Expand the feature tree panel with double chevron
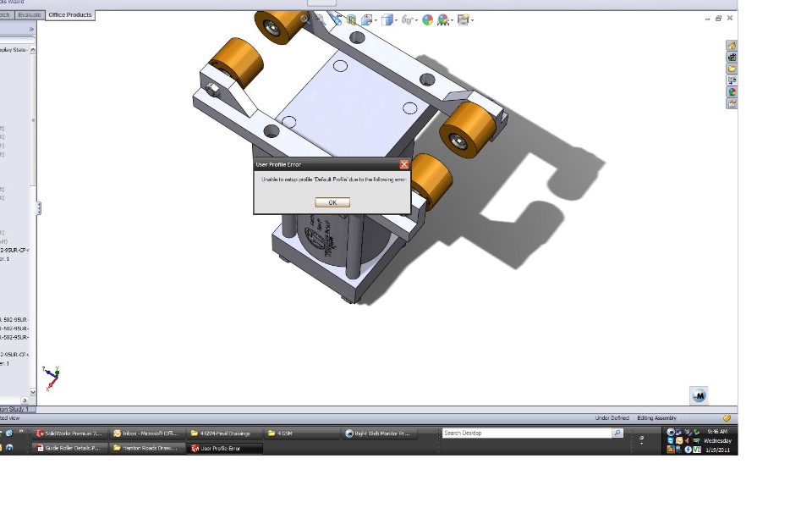The height and width of the screenshot is (508, 812). click(31, 30)
